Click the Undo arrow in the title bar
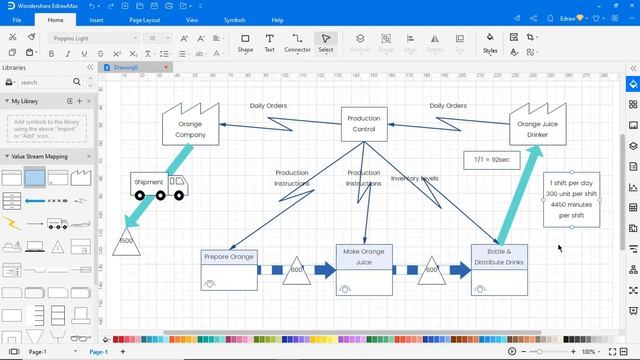The height and width of the screenshot is (360, 640). (92, 6)
